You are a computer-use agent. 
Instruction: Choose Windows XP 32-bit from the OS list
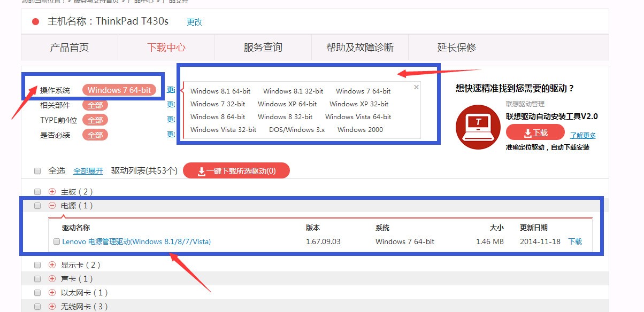coord(359,104)
